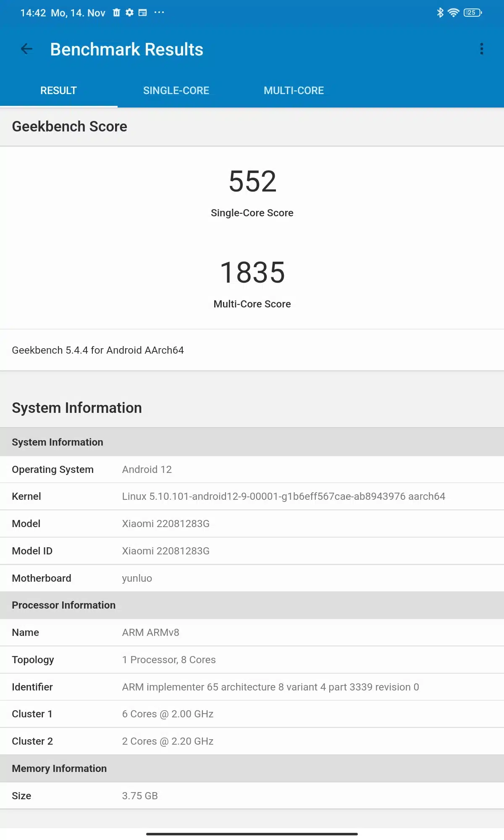This screenshot has width=504, height=840.
Task: Tap the more notifications dots
Action: [x=159, y=13]
